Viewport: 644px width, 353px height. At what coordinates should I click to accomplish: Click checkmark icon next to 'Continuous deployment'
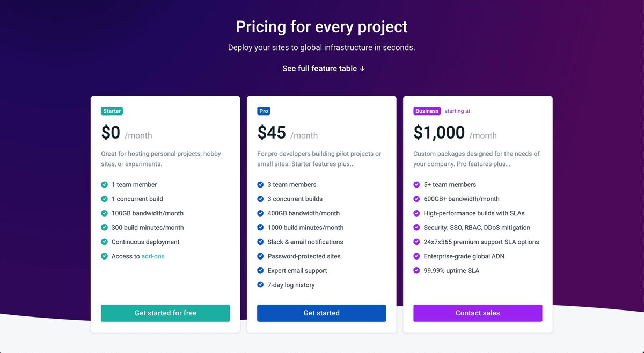point(104,242)
